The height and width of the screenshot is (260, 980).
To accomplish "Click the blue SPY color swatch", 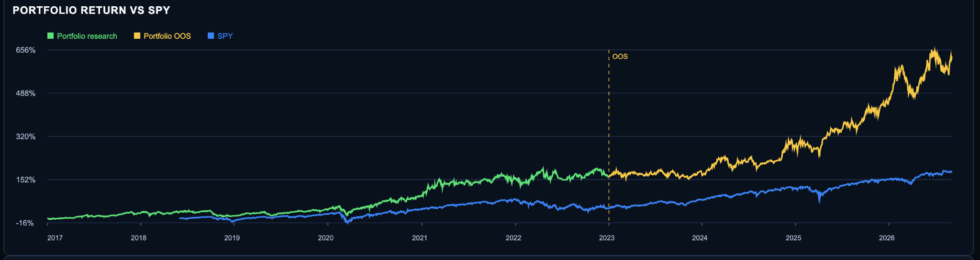I will tap(211, 36).
